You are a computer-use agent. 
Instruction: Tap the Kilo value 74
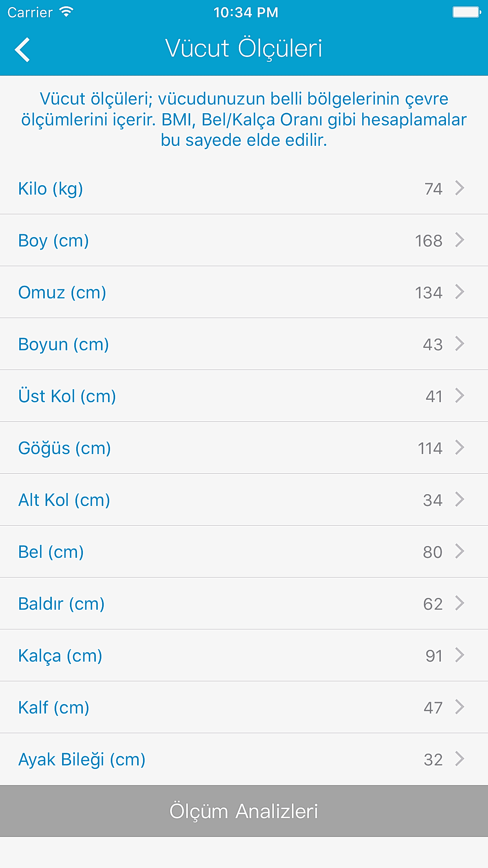433,189
